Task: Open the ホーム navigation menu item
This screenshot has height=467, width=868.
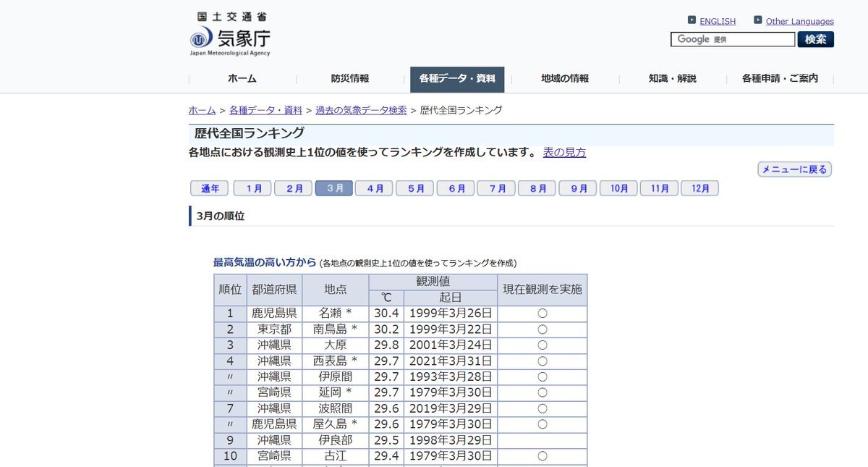Action: coord(242,79)
